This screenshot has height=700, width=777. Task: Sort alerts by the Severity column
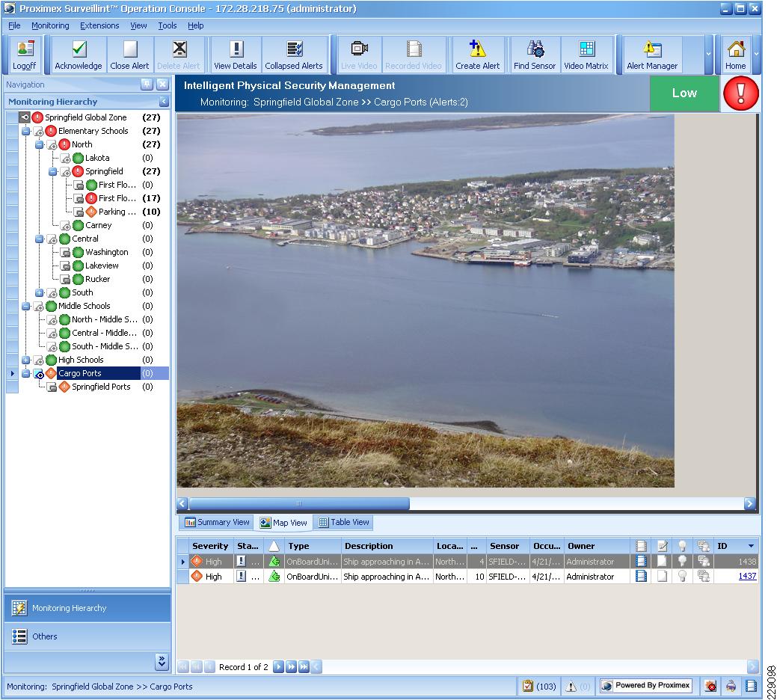pos(211,546)
